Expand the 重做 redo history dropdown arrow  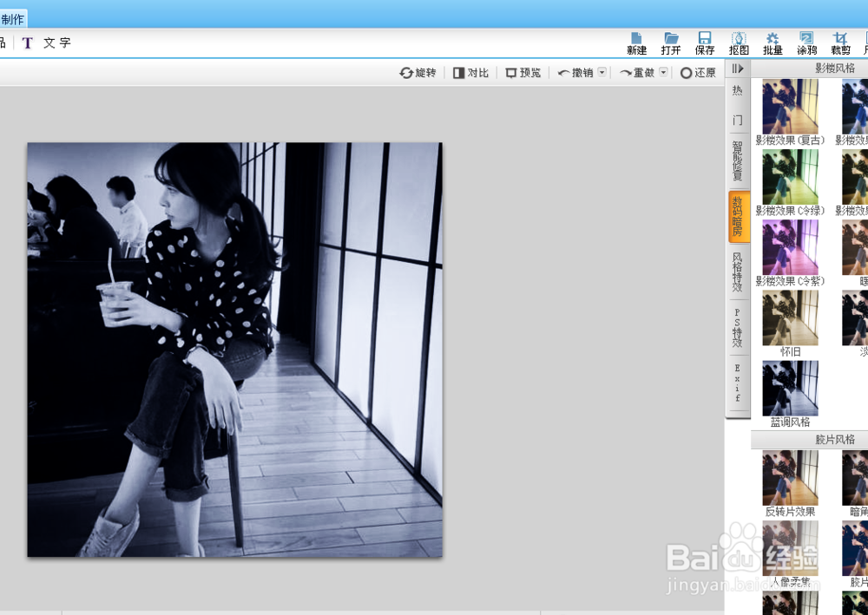coord(663,72)
